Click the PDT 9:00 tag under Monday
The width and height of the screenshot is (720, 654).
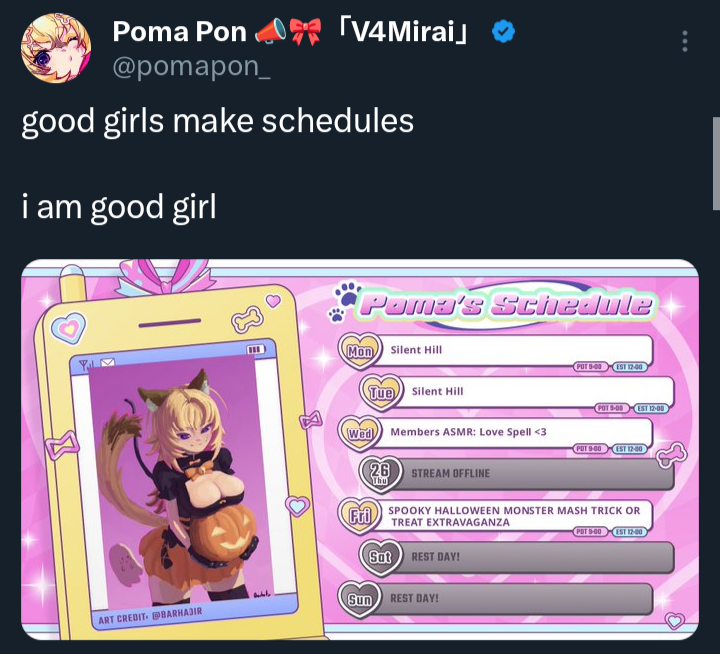coord(590,366)
